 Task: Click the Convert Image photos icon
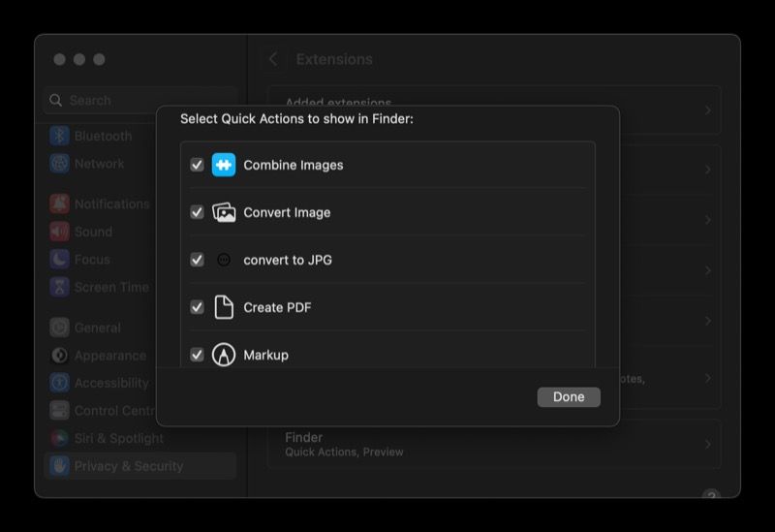pyautogui.click(x=224, y=212)
